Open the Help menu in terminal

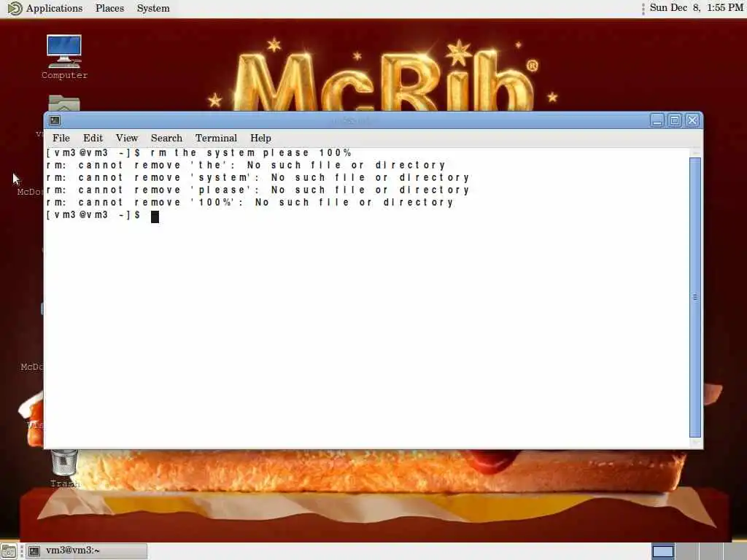[x=260, y=138]
